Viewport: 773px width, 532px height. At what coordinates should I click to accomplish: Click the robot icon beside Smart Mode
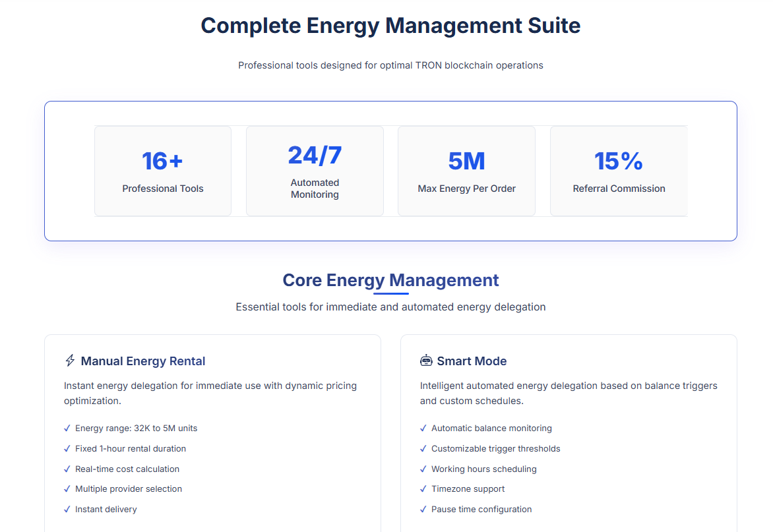426,361
